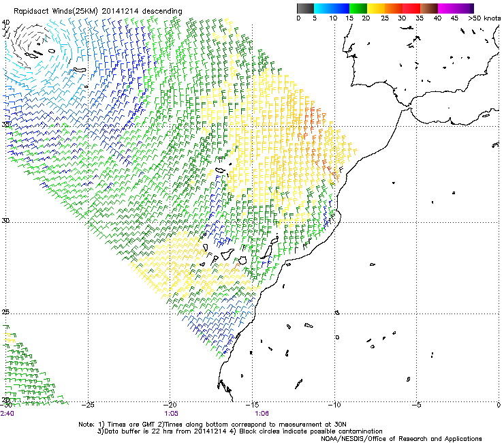The height and width of the screenshot is (443, 504).
Task: Click the orange 25-30 knots legend segment
Action: [394, 8]
